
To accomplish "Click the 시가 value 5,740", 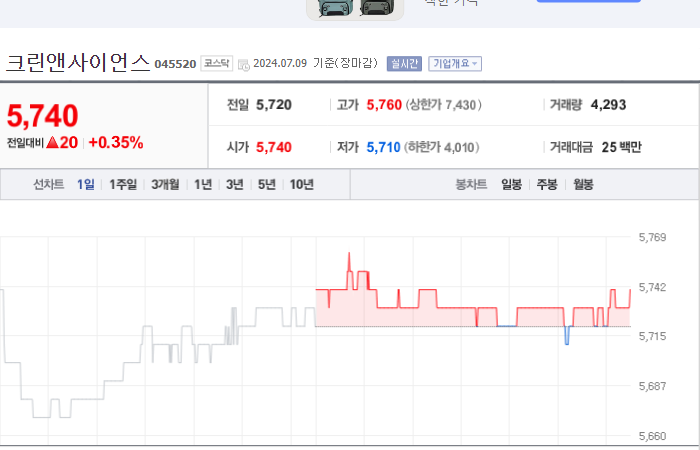I will point(274,147).
